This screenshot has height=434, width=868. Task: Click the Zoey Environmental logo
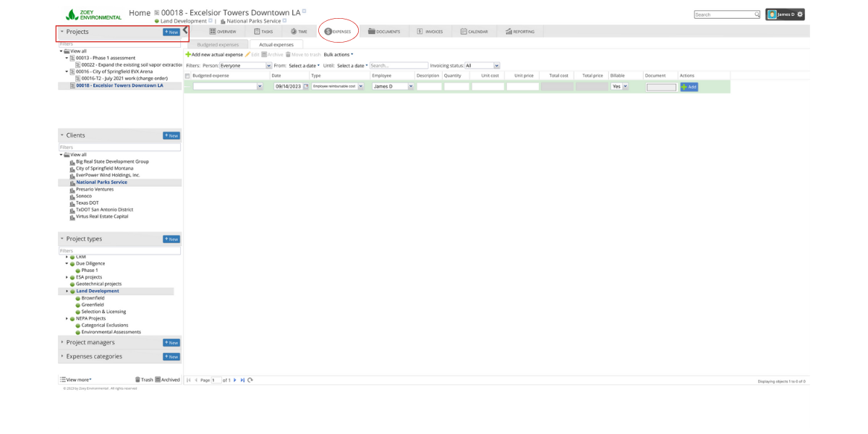pyautogui.click(x=94, y=14)
